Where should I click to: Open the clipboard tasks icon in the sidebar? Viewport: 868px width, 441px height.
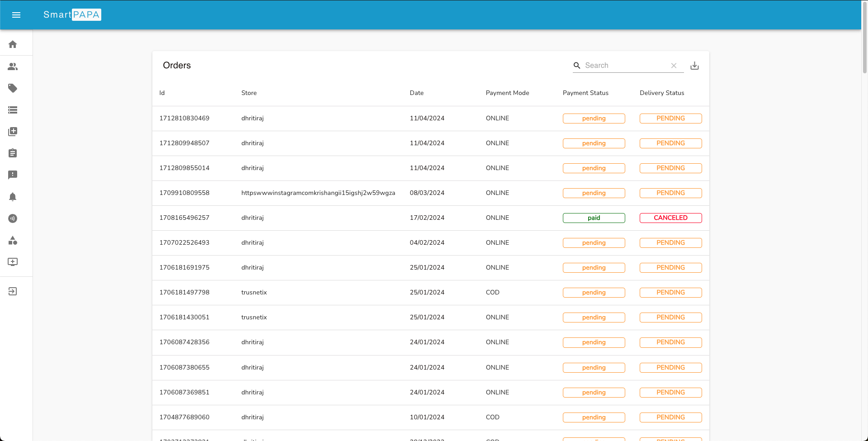[13, 153]
